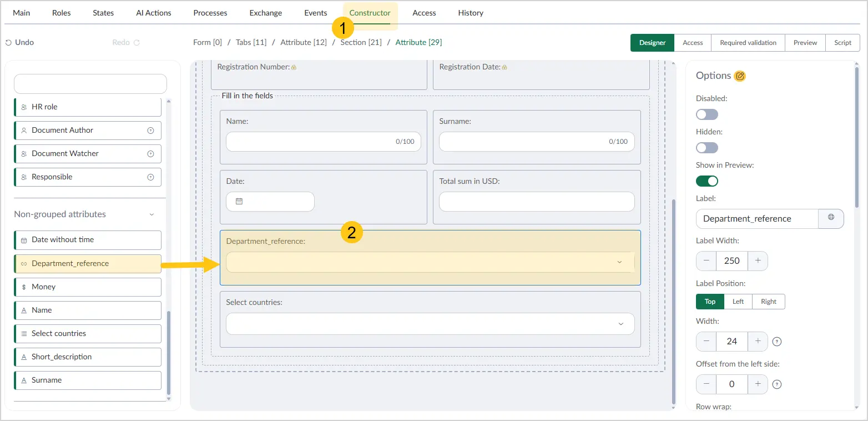Set Label Position to Left
868x421 pixels.
[x=738, y=302]
